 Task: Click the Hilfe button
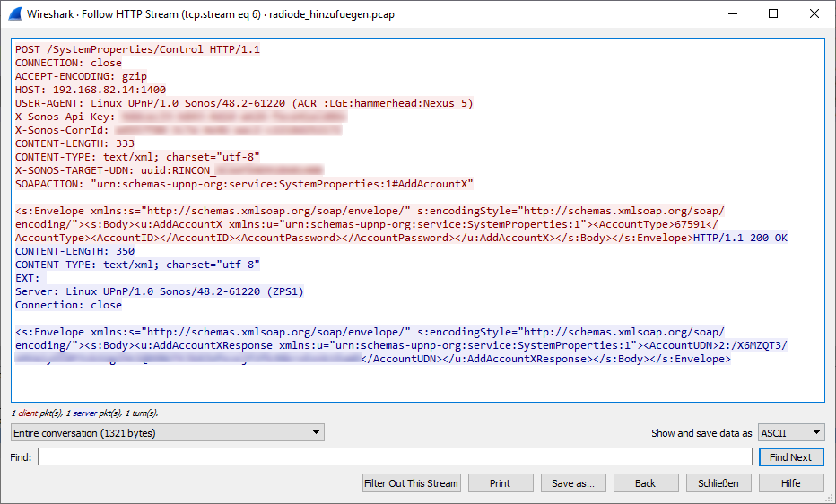(790, 483)
